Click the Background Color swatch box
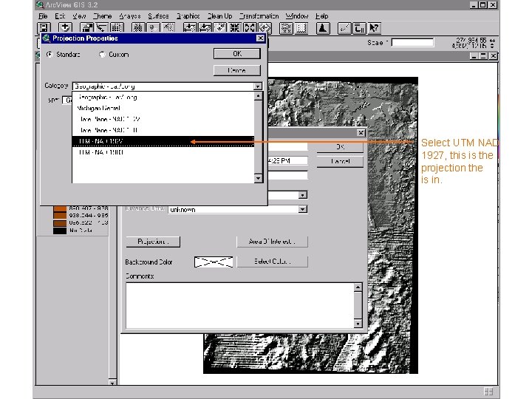 coord(214,262)
